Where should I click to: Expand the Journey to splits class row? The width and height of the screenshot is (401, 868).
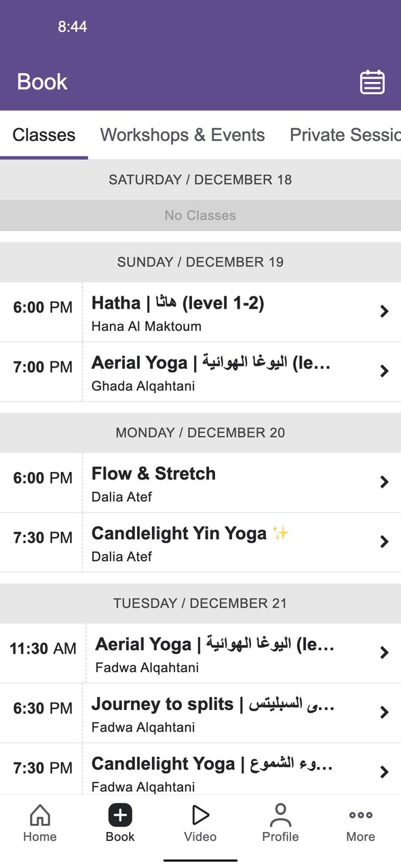click(383, 712)
